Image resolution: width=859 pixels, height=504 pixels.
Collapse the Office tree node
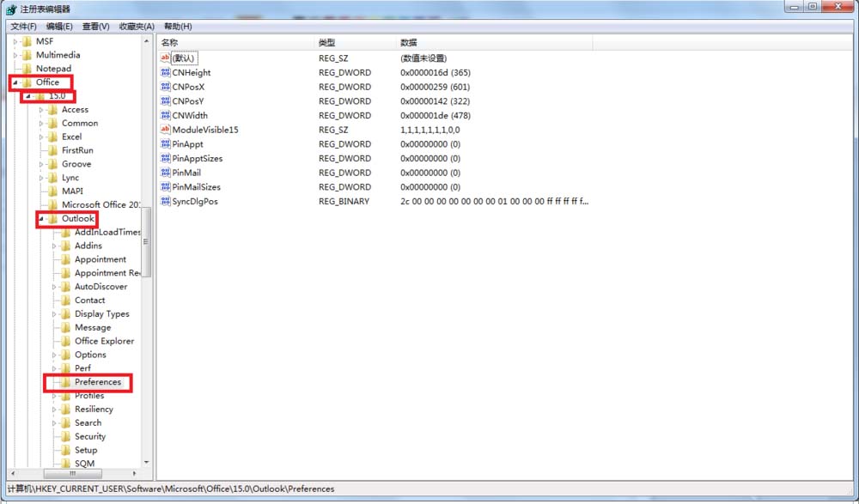click(x=15, y=82)
